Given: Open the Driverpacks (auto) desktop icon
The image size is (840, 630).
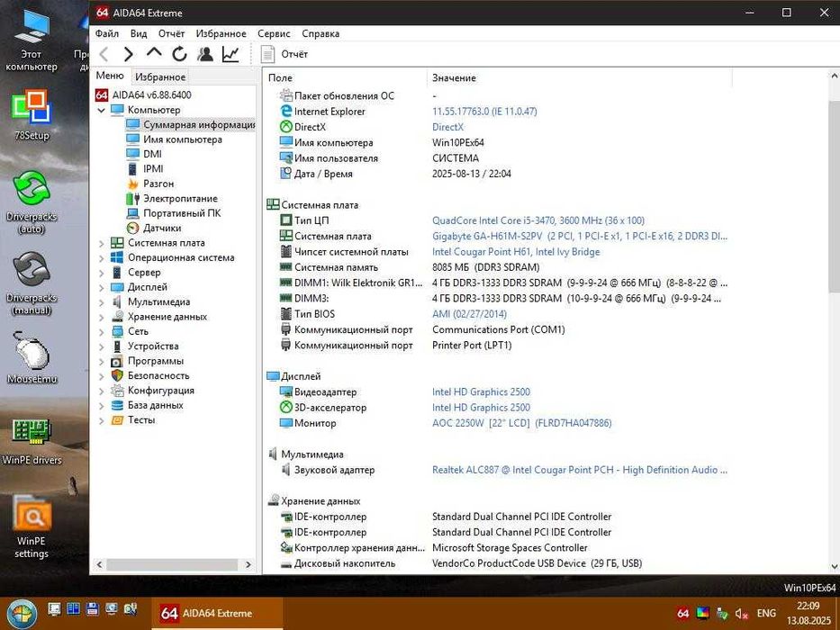Looking at the screenshot, I should [x=32, y=202].
